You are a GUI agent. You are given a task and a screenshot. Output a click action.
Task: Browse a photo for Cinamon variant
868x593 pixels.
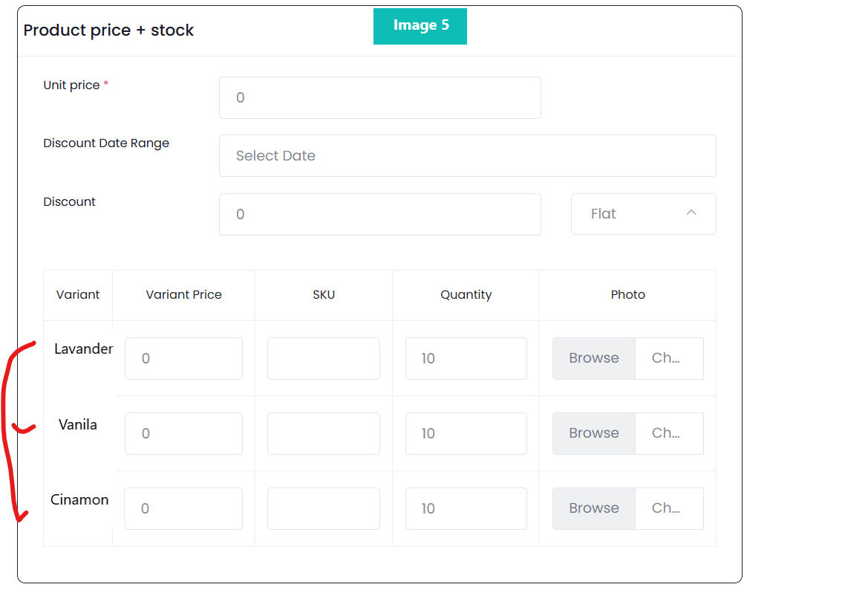pyautogui.click(x=594, y=509)
